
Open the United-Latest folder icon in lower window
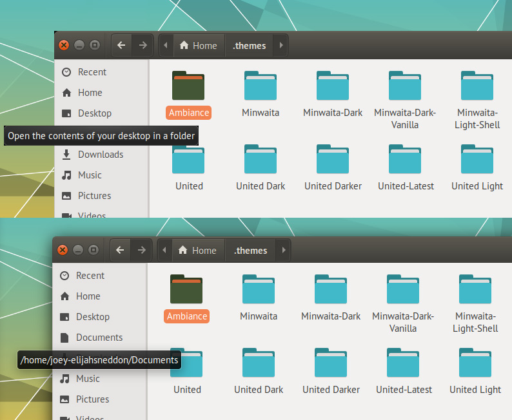[405, 363]
